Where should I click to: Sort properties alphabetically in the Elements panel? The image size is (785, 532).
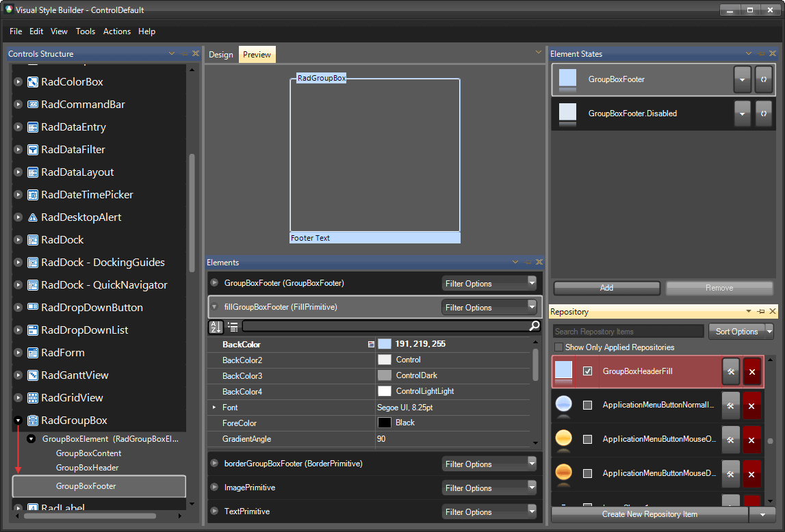click(216, 325)
